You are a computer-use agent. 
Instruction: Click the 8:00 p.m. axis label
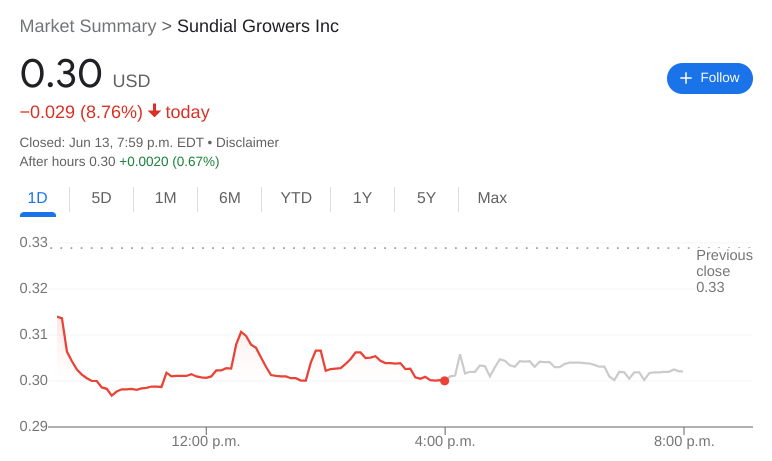pyautogui.click(x=684, y=441)
